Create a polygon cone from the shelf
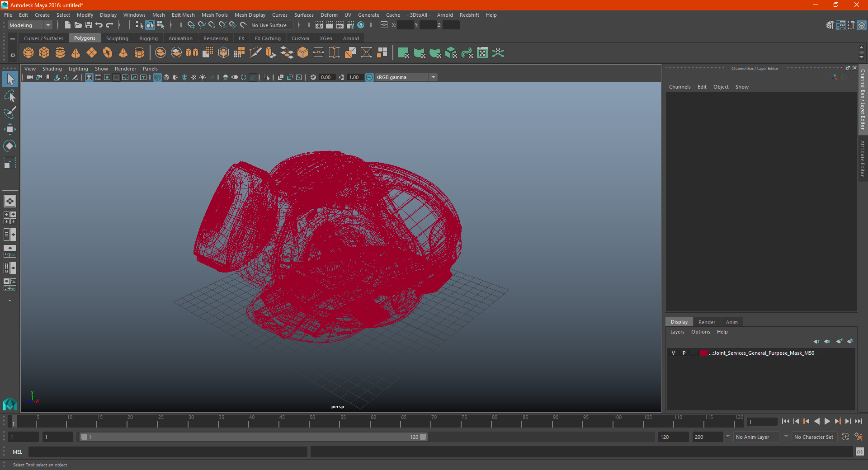This screenshot has width=868, height=470. (x=76, y=53)
